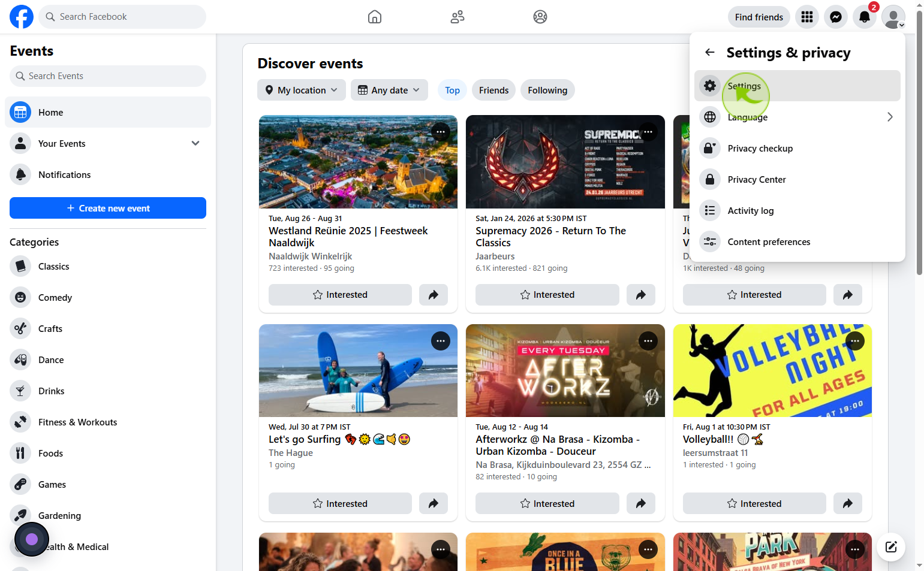The height and width of the screenshot is (571, 924).
Task: Open the Facebook logo home link
Action: 22,17
